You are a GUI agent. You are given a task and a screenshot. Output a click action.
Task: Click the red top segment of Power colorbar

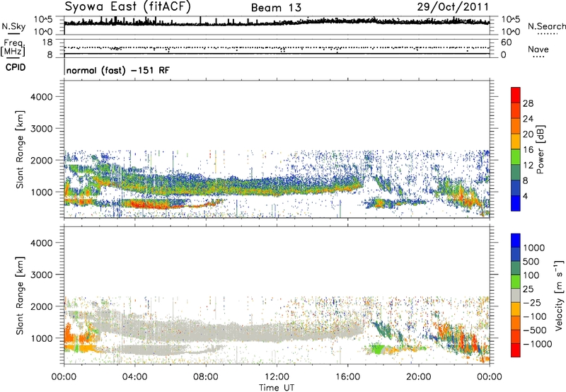click(516, 95)
